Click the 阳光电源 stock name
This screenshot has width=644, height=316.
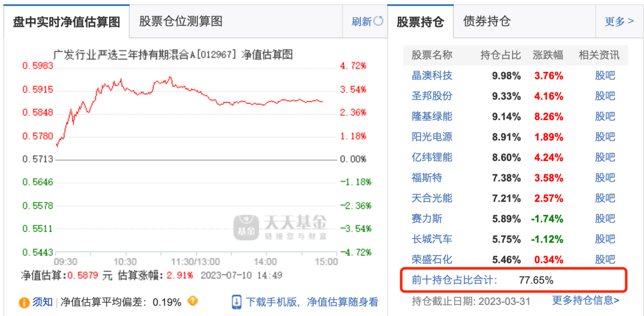(x=432, y=136)
